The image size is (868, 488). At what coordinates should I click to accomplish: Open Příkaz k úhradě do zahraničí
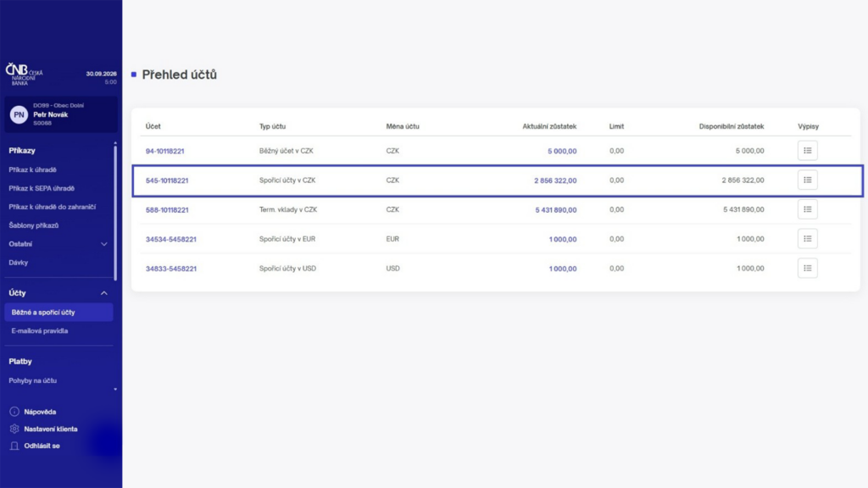(52, 207)
